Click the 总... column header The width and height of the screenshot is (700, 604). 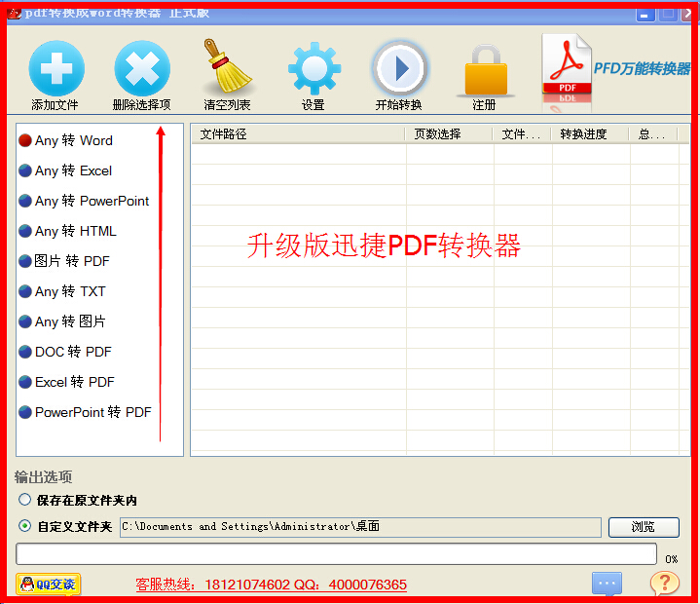coord(653,134)
